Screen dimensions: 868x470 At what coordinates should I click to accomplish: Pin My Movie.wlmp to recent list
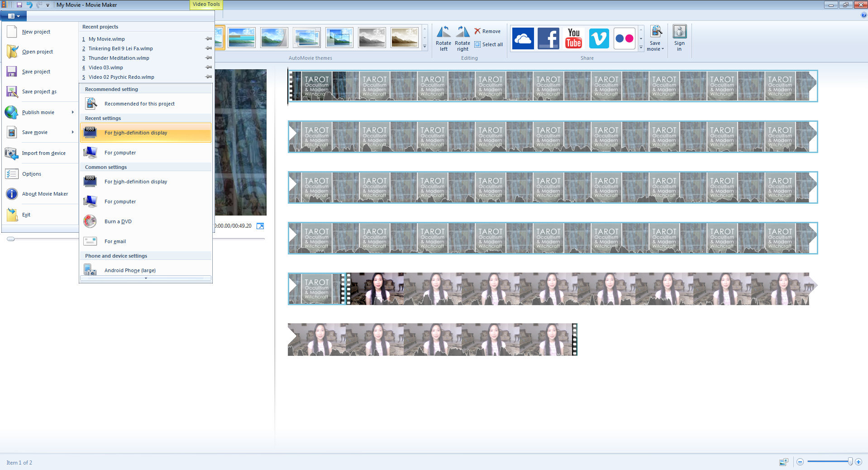click(x=208, y=39)
